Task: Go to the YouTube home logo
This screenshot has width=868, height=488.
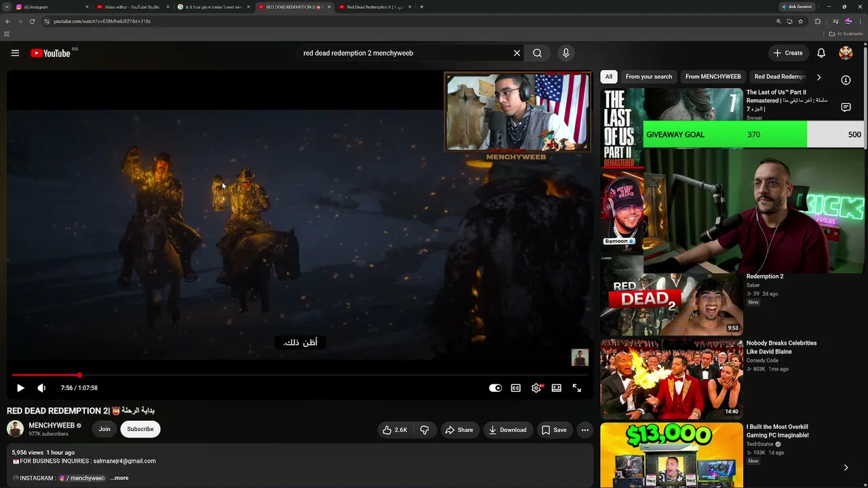Action: [x=51, y=53]
